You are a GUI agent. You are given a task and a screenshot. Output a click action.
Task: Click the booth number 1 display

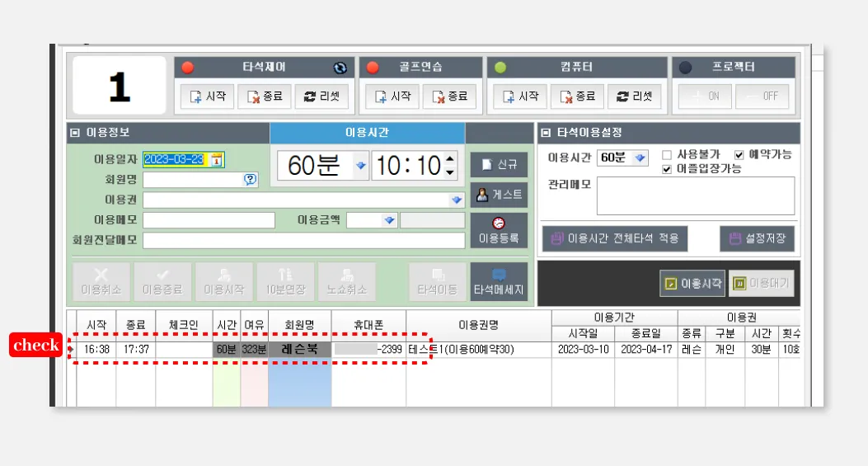coord(120,85)
